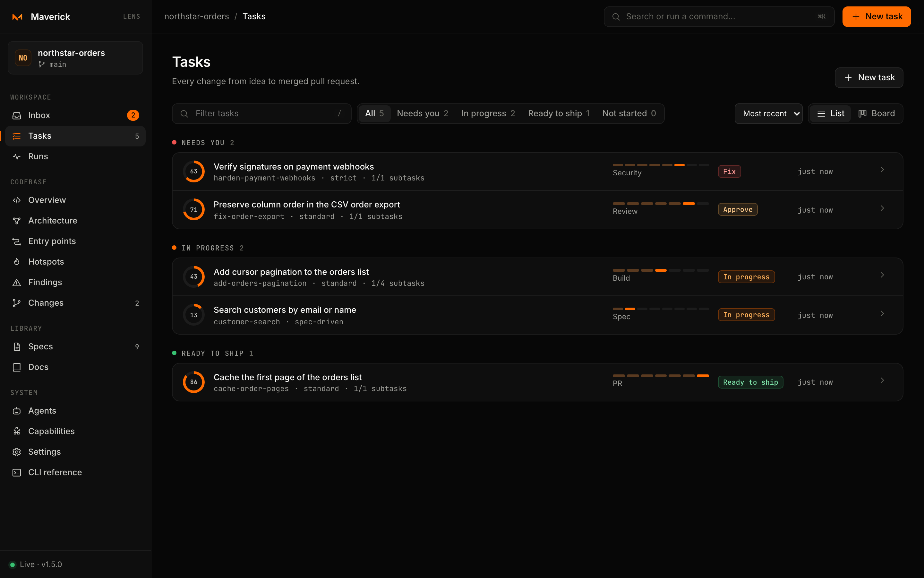This screenshot has height=578, width=924.
Task: Open chevron for Preserve column order task
Action: point(882,208)
